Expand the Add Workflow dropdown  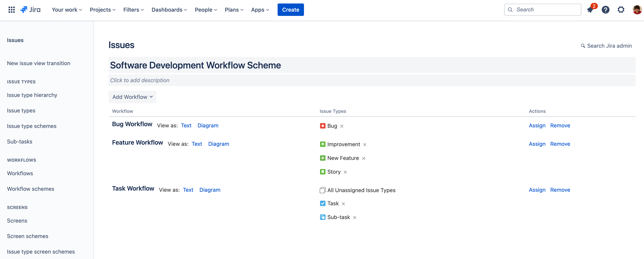(x=132, y=97)
